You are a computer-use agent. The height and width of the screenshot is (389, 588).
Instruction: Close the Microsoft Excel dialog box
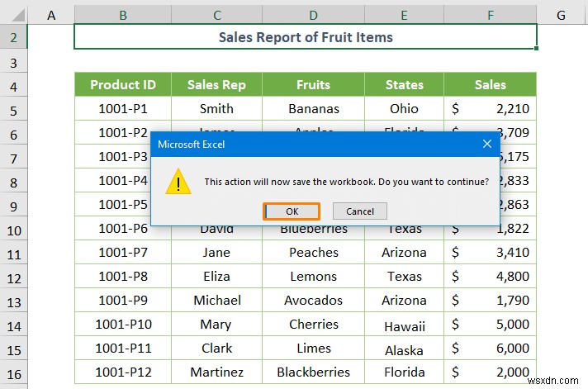click(486, 145)
